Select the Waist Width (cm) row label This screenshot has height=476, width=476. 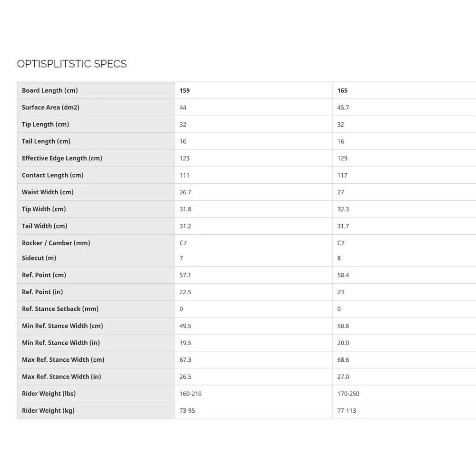click(x=48, y=192)
